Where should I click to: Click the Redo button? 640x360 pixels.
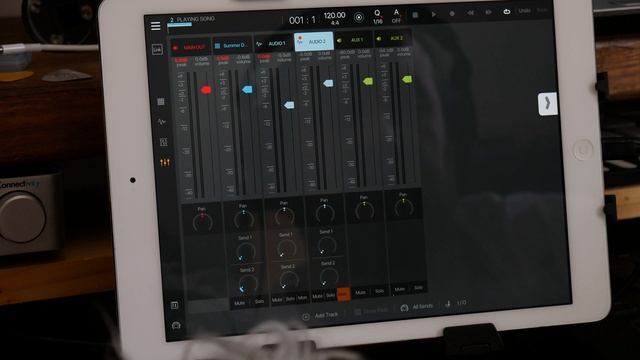click(542, 10)
